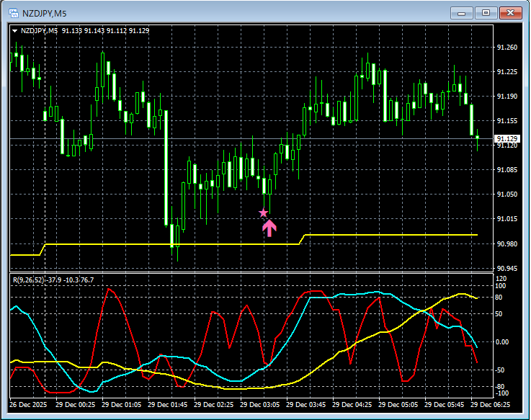Viewport: 531px width, 420px height.
Task: Click the 29 Dec 01:45 time label
Action: coord(167,405)
